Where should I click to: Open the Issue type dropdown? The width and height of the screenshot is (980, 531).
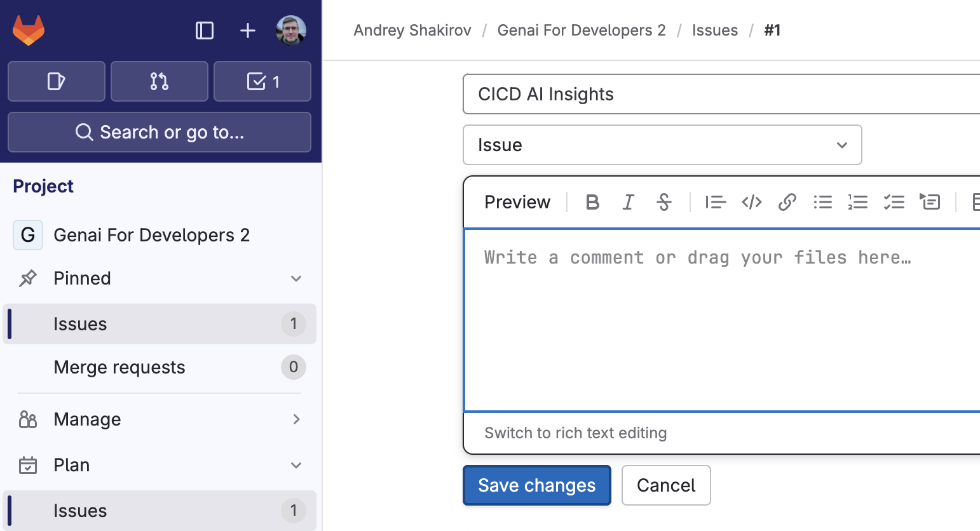(662, 145)
